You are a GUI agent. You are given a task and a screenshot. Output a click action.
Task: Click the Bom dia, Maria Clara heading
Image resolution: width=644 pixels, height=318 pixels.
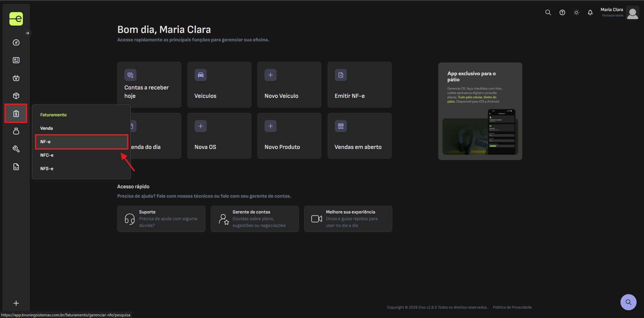click(164, 30)
